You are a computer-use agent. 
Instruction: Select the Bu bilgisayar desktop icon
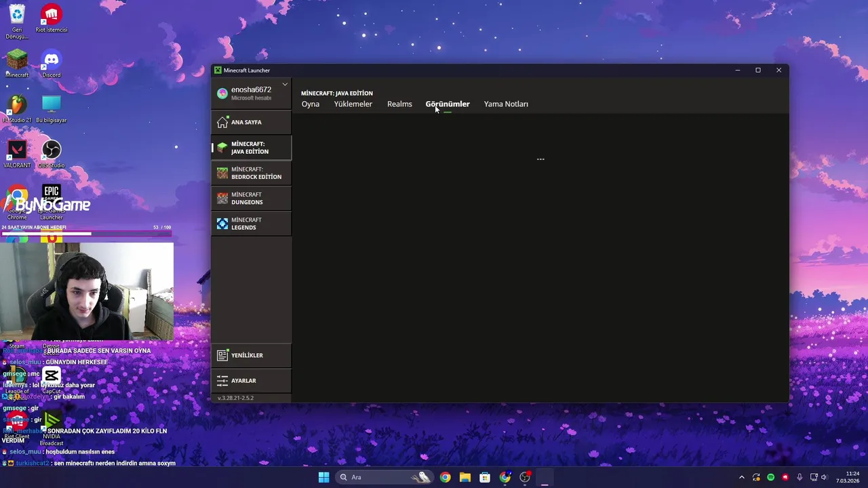pos(52,109)
